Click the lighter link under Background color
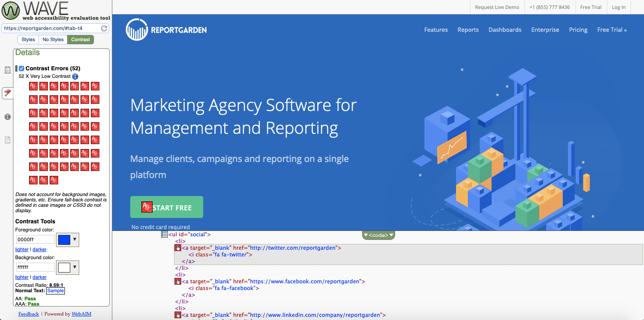 click(22, 277)
